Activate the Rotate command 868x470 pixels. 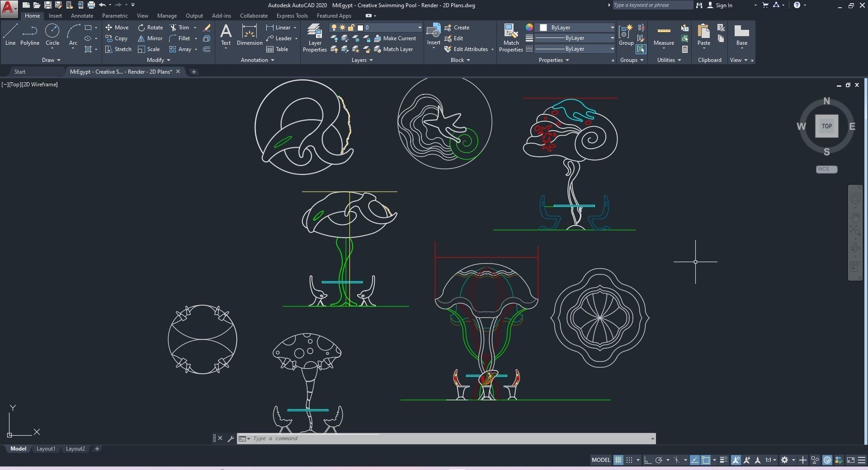150,28
